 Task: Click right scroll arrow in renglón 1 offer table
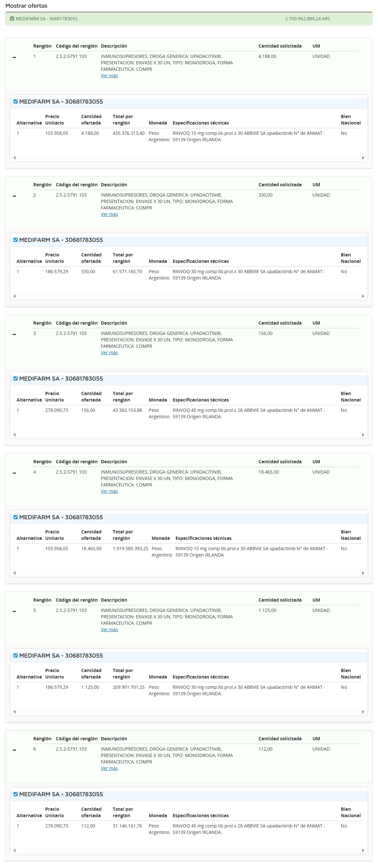pos(363,158)
